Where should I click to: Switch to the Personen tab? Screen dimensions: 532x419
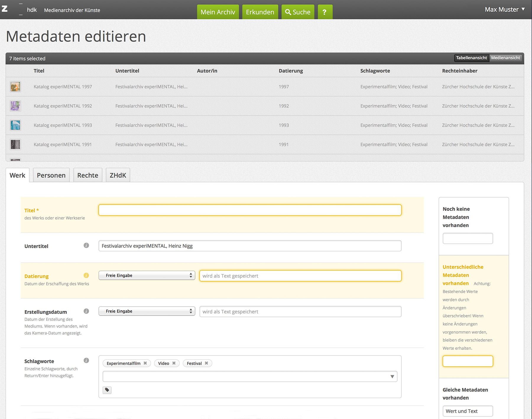point(51,175)
